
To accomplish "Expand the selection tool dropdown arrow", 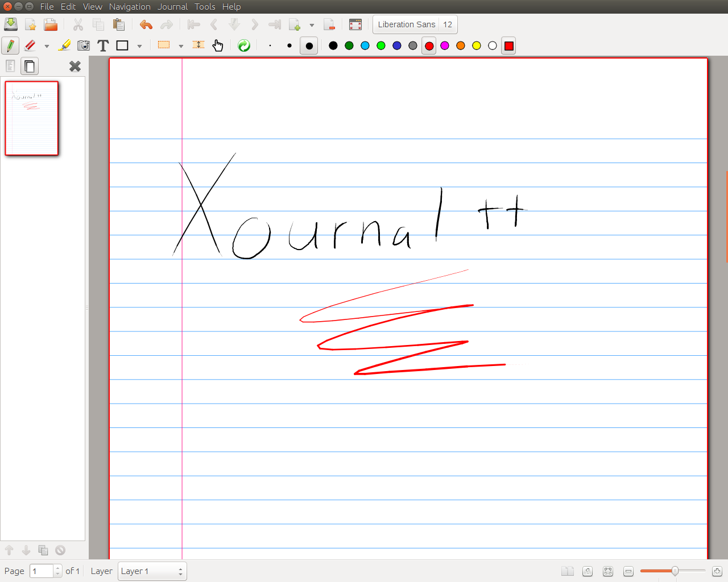I will coord(181,46).
